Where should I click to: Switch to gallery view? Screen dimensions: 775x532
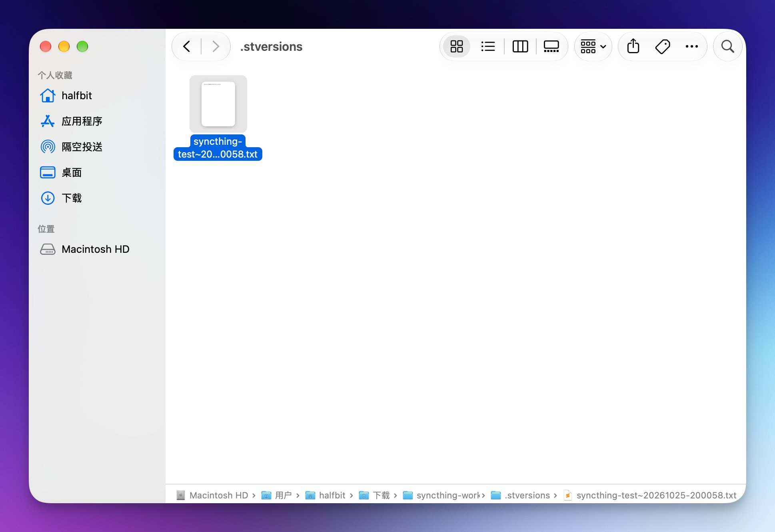(551, 46)
